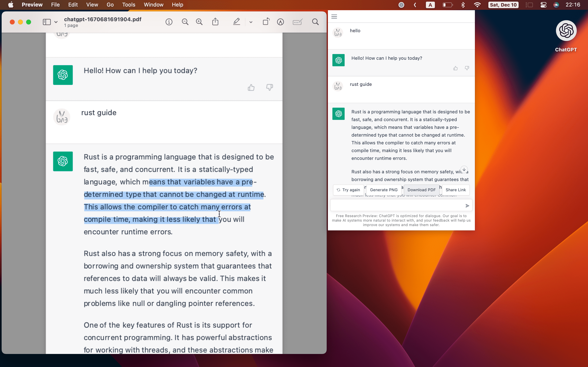Open the Share icon in Preview toolbar
This screenshot has width=588, height=367.
pos(215,22)
